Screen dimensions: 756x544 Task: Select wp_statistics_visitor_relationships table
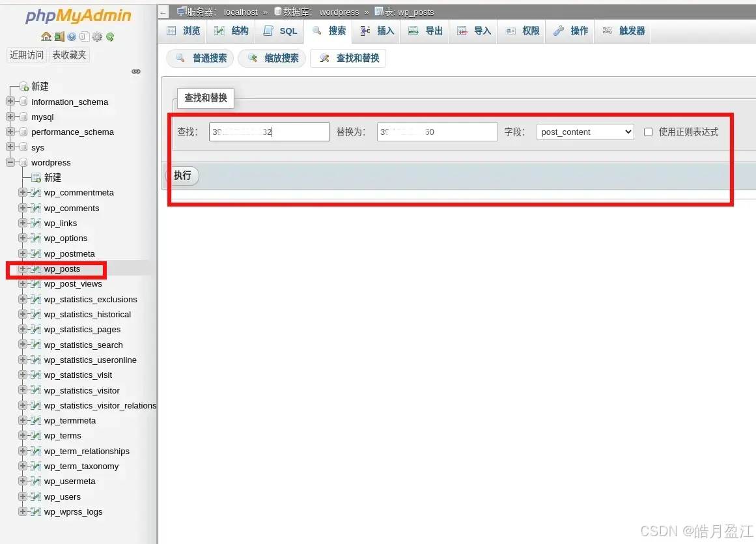pos(100,406)
